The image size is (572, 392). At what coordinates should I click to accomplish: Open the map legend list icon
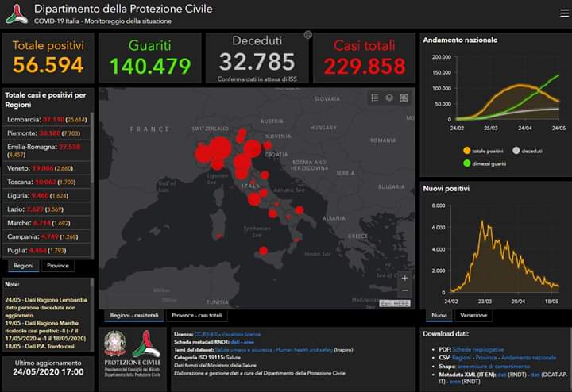pos(374,98)
